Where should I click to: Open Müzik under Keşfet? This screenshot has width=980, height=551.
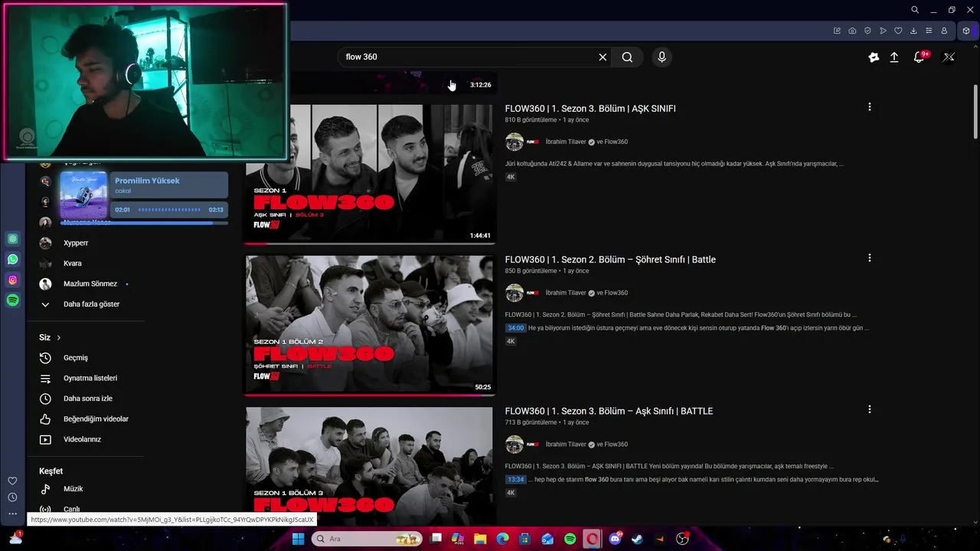pos(62,488)
